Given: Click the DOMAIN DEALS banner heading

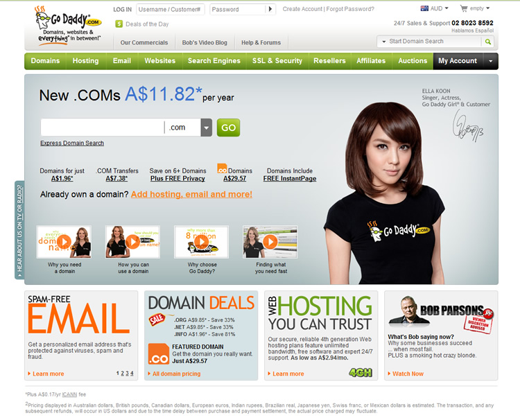Looking at the screenshot, I should coord(201,303).
